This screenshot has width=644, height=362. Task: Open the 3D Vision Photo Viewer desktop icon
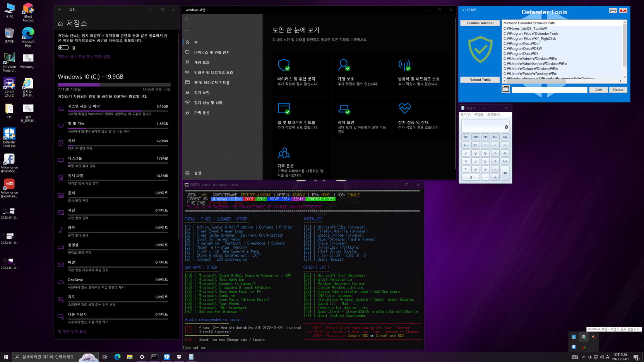coord(9,63)
